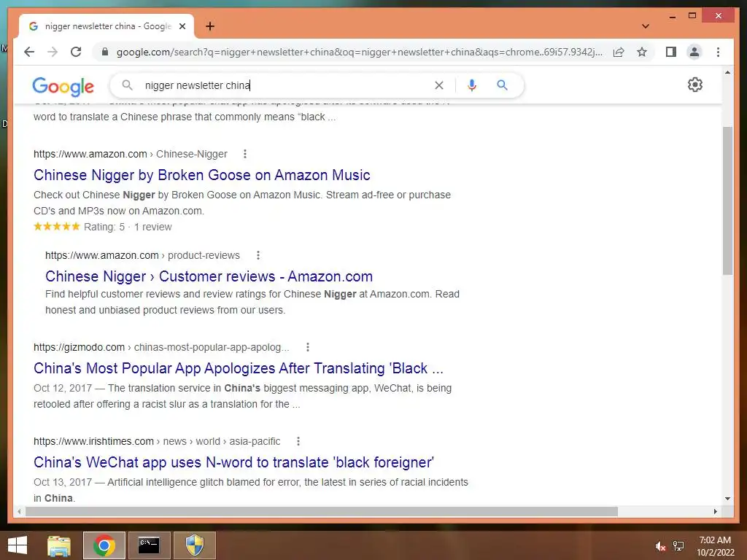Image resolution: width=747 pixels, height=560 pixels.
Task: Start voice search with the microphone
Action: (x=472, y=85)
